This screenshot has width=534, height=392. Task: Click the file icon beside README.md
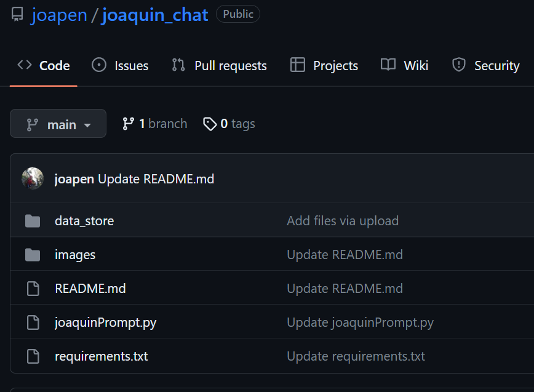33,289
